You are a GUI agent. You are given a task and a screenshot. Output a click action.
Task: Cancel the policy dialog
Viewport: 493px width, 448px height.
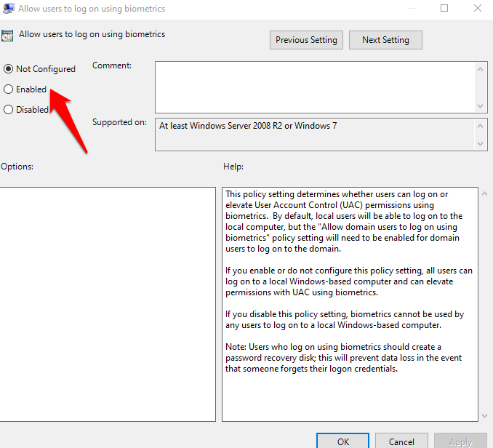(x=401, y=441)
